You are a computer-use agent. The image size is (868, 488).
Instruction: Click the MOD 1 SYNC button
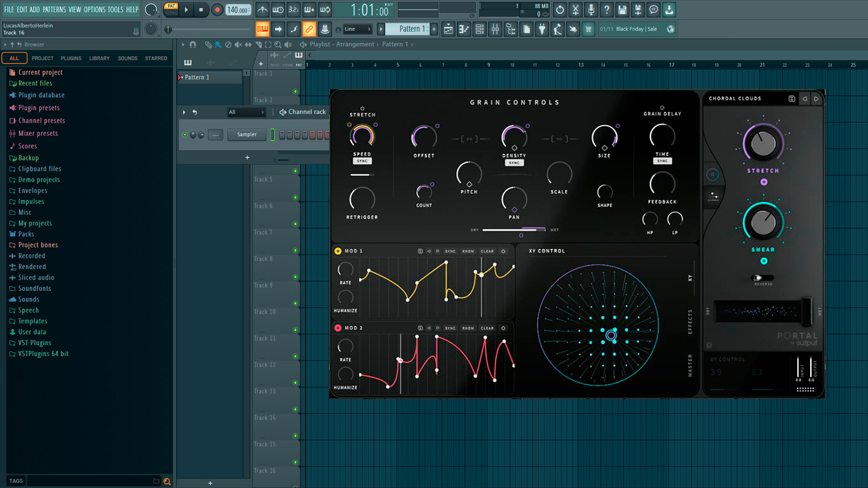click(x=451, y=251)
